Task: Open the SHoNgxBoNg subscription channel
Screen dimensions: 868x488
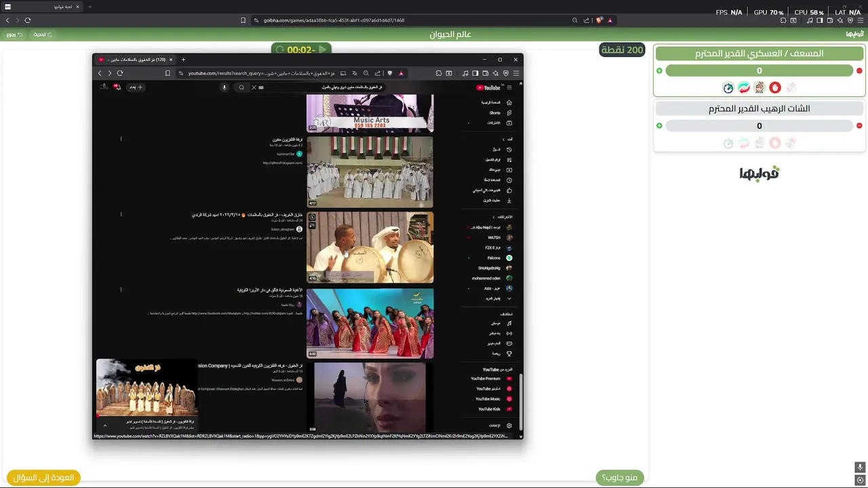Action: pyautogui.click(x=492, y=268)
